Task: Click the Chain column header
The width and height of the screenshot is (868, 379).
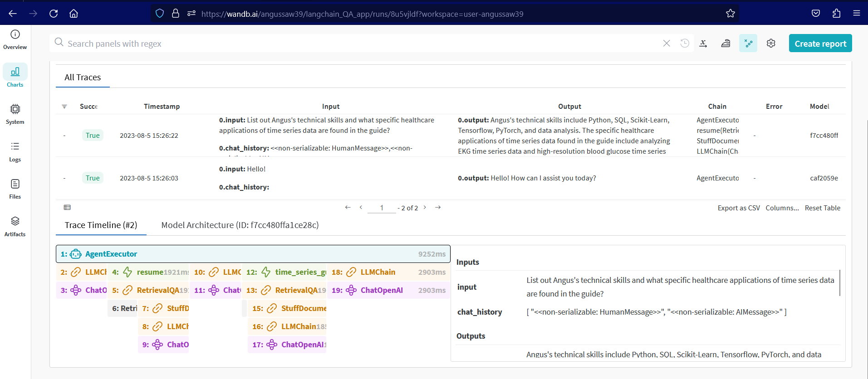Action: click(x=717, y=107)
